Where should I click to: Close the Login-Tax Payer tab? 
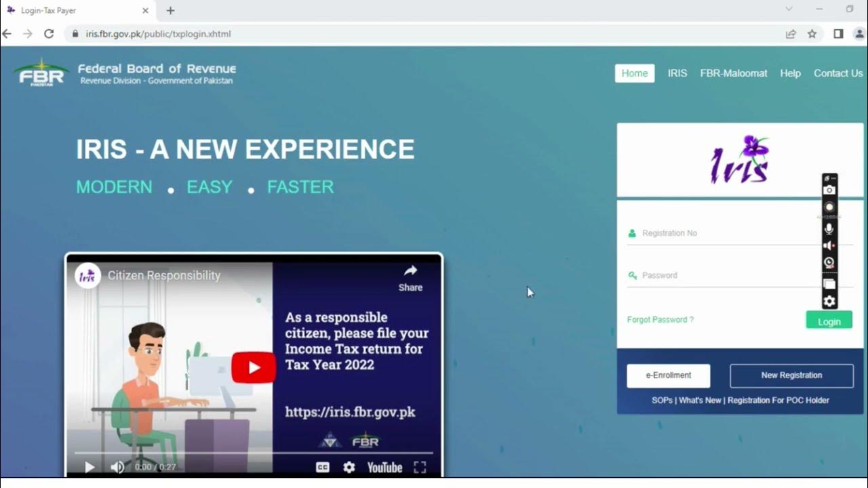pyautogui.click(x=146, y=11)
